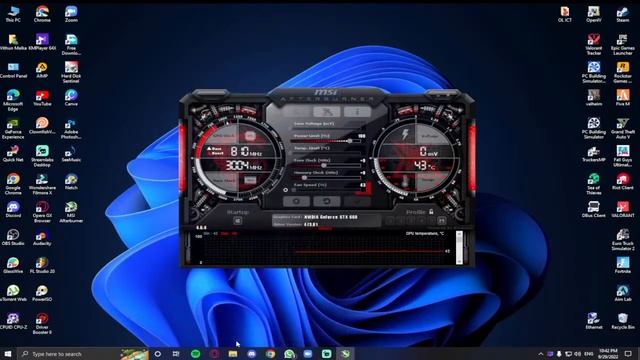Adjust the Memory Clock slider

[x=326, y=178]
